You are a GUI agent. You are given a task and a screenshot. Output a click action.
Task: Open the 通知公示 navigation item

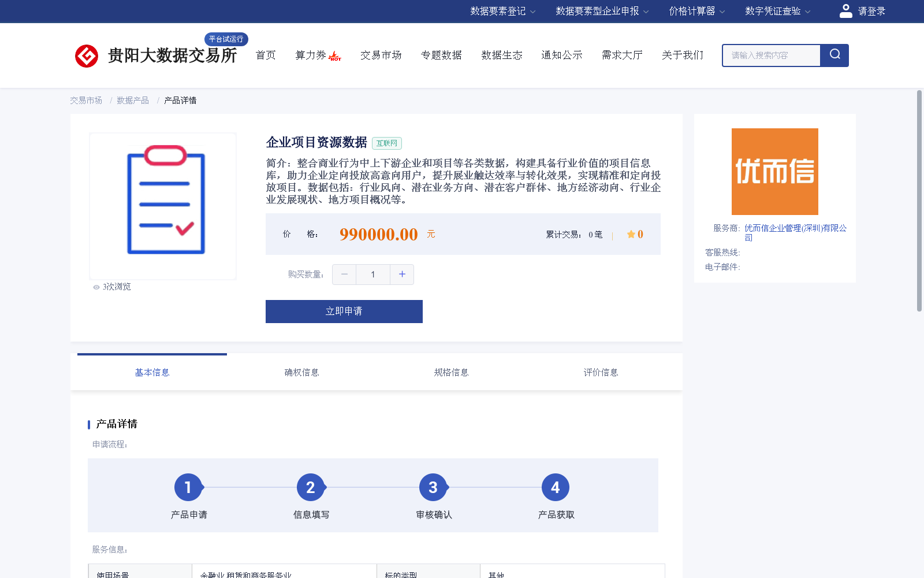[562, 55]
